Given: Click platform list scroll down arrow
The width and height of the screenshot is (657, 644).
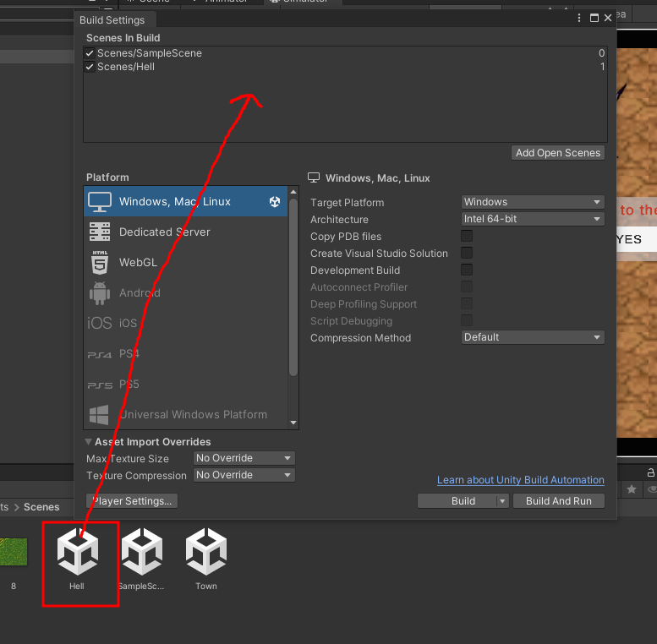Looking at the screenshot, I should [293, 423].
